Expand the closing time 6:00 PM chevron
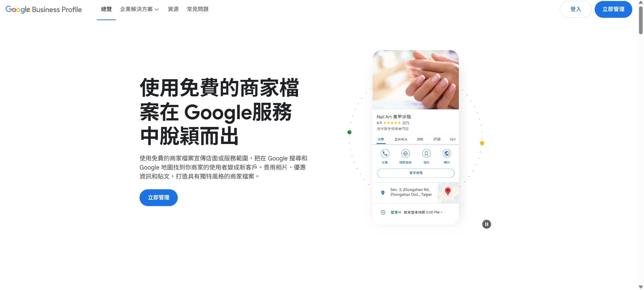Image resolution: width=644 pixels, height=290 pixels. coord(441,212)
